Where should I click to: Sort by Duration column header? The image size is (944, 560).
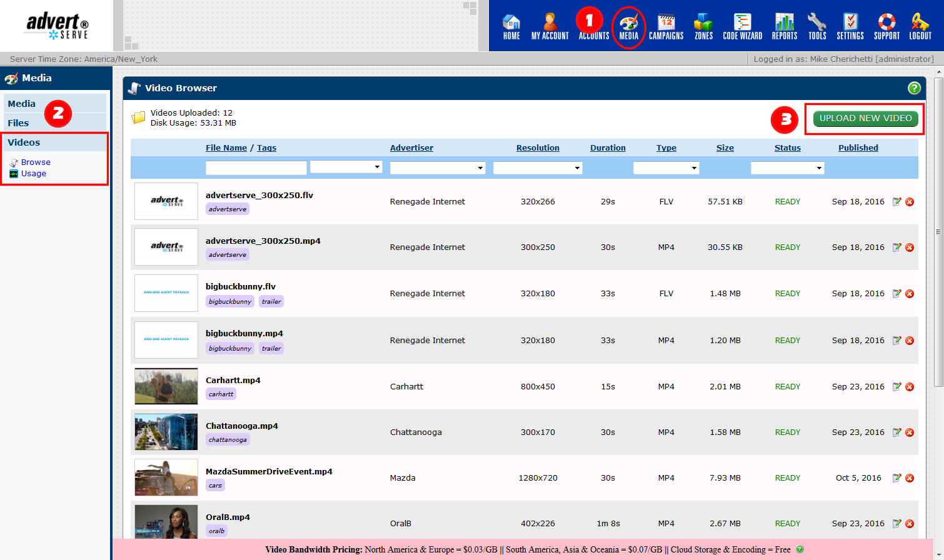tap(608, 148)
